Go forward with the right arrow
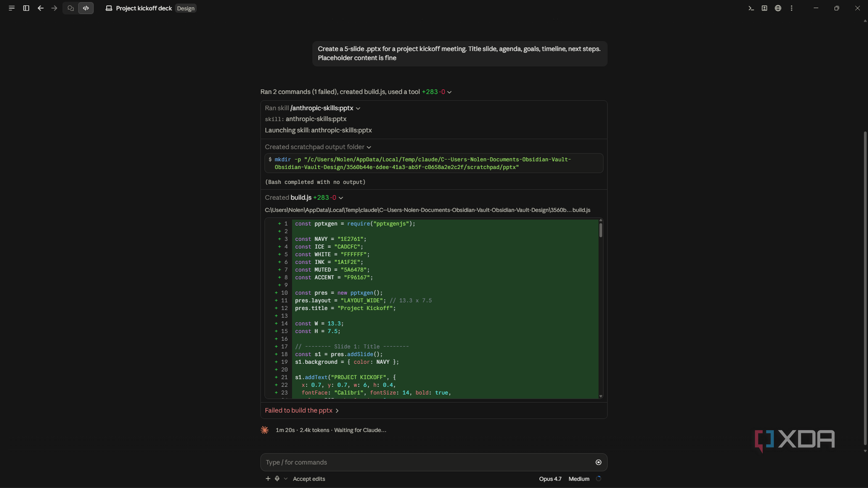 pos(54,8)
